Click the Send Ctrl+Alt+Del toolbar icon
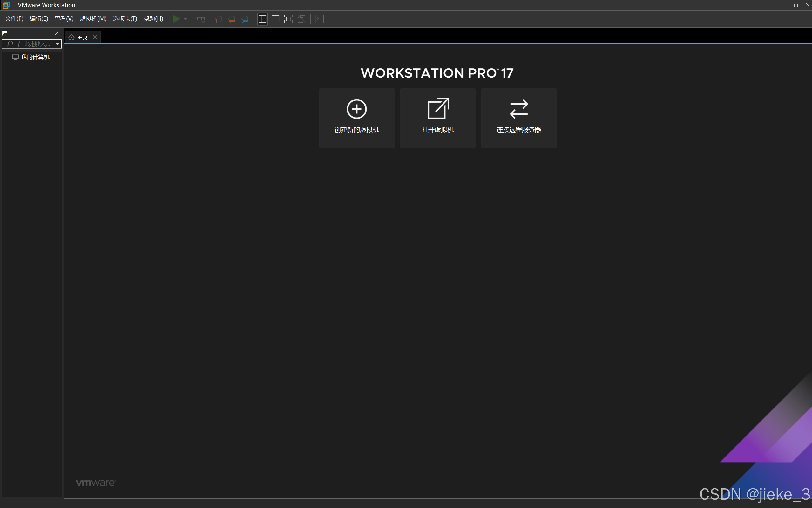 point(201,19)
